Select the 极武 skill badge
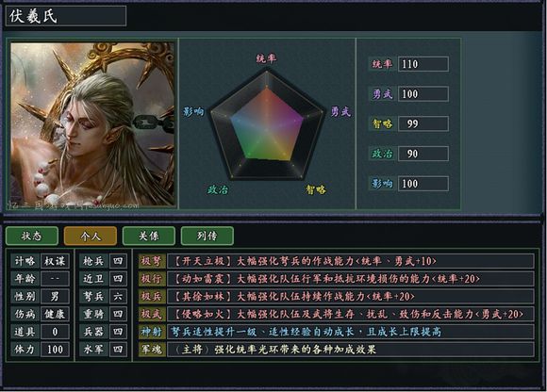Screen dimensions: 547x392 pos(152,315)
